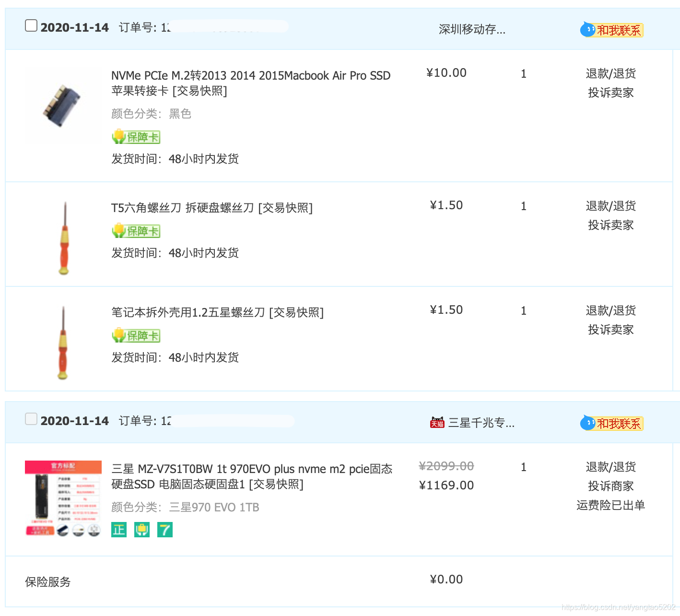Click 退款/退货 for the NVMe adapter card
The image size is (680, 616).
610,73
